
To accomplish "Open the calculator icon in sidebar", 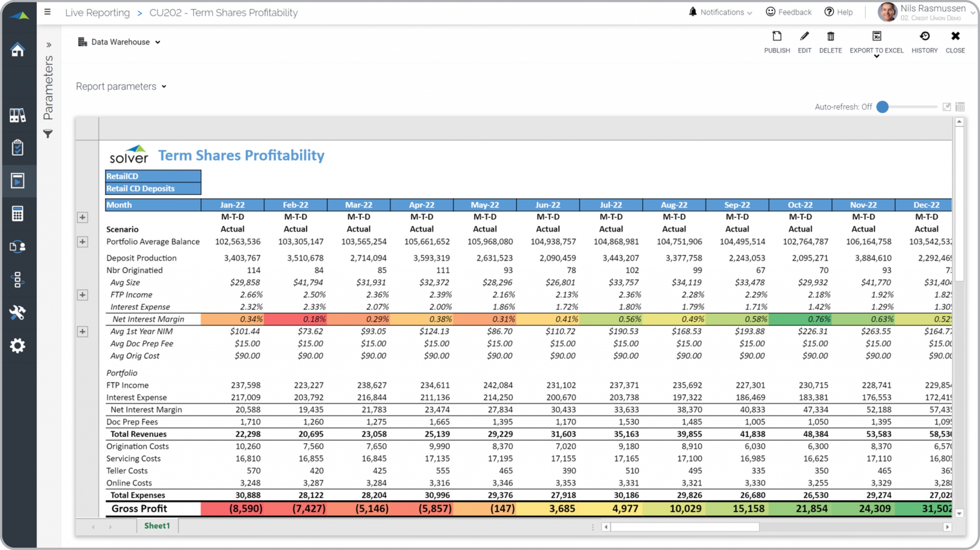I will point(18,213).
